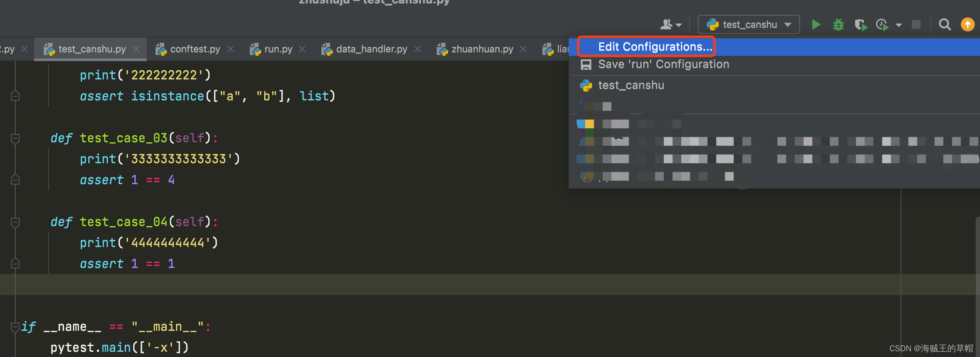Open Search Everywhere magnifier icon

945,24
